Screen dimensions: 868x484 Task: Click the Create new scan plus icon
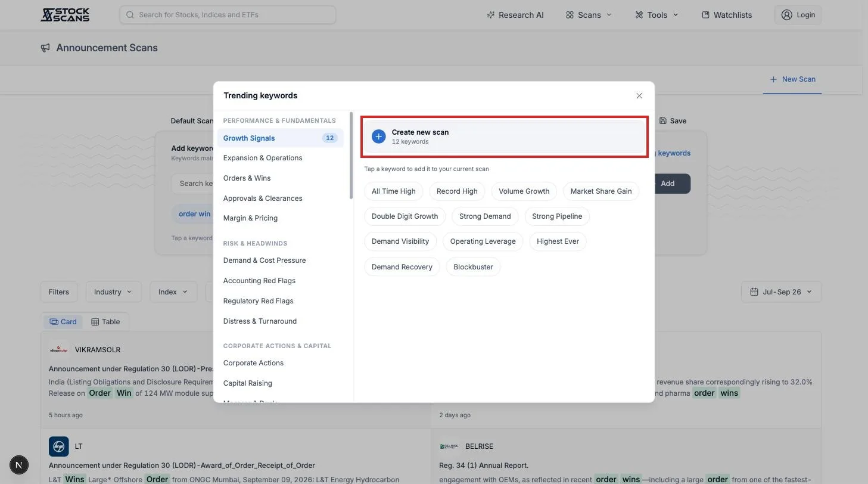point(378,136)
